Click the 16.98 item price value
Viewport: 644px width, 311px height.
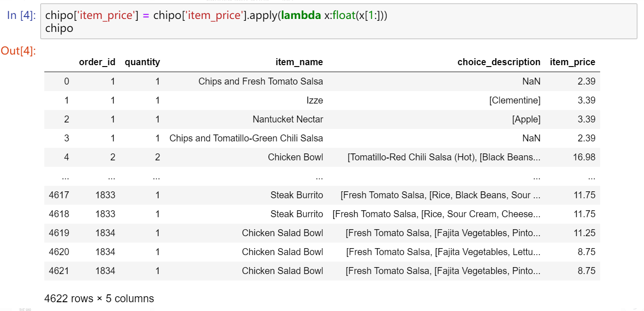click(x=584, y=157)
